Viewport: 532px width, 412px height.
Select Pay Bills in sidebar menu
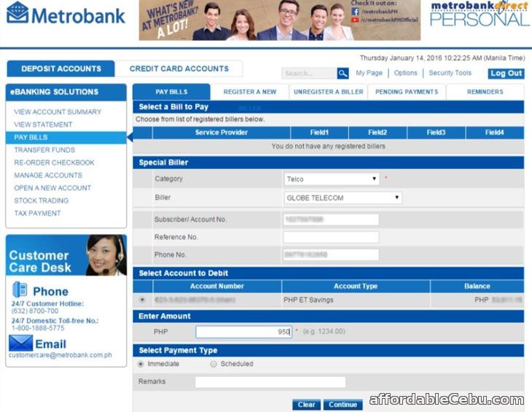click(x=66, y=137)
